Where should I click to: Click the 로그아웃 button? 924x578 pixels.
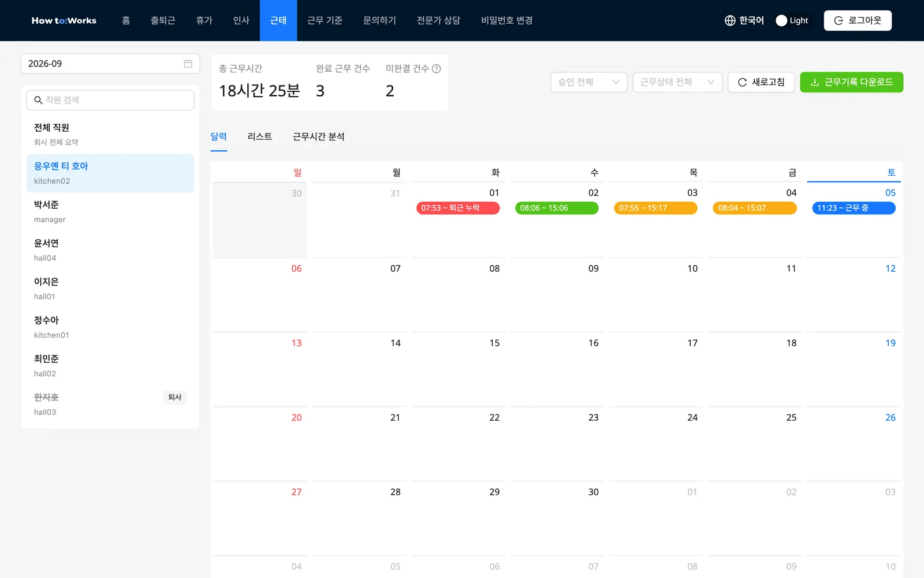coord(858,21)
